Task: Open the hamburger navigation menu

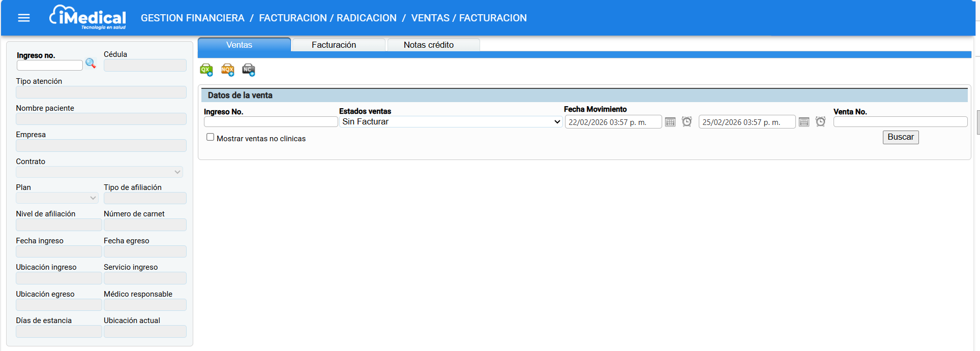Action: click(x=24, y=18)
